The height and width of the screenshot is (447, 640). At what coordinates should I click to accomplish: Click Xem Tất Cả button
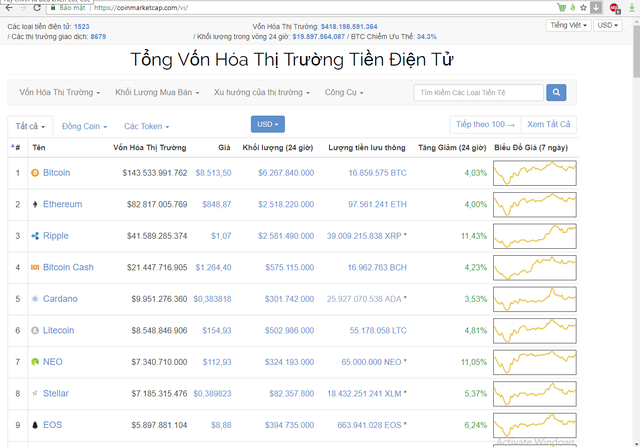click(549, 124)
